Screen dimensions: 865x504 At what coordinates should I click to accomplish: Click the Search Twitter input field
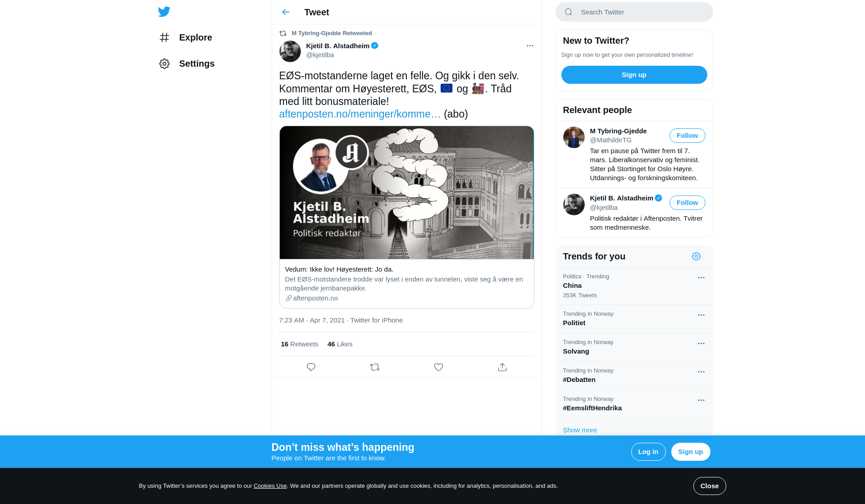click(x=634, y=12)
